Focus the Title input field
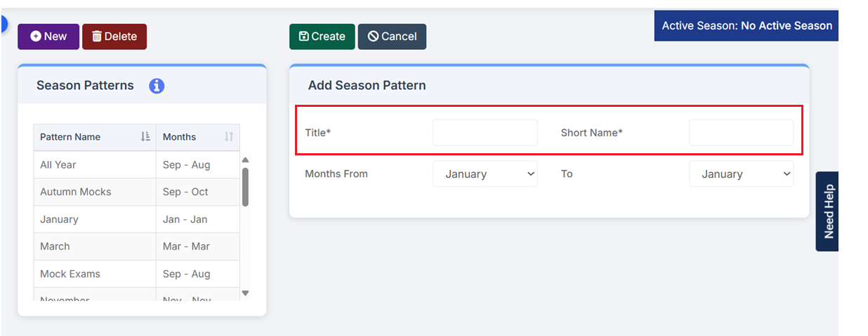This screenshot has width=868, height=336. [x=485, y=132]
